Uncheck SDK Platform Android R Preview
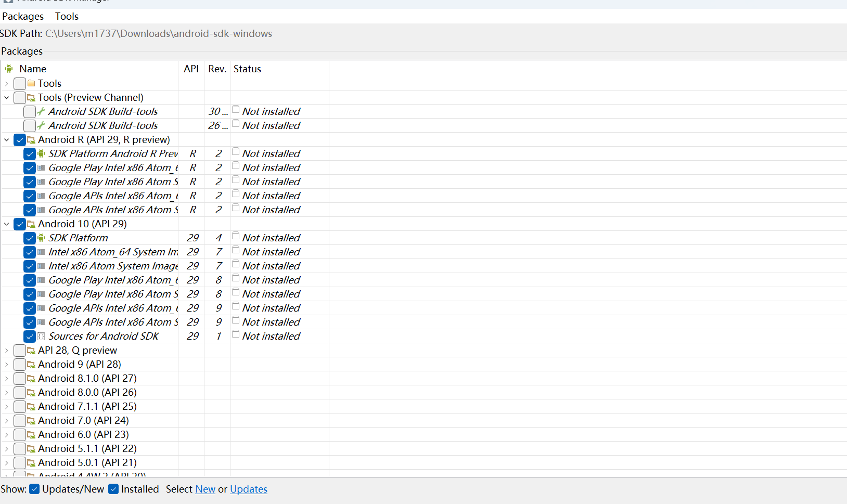This screenshot has width=847, height=504. tap(30, 153)
